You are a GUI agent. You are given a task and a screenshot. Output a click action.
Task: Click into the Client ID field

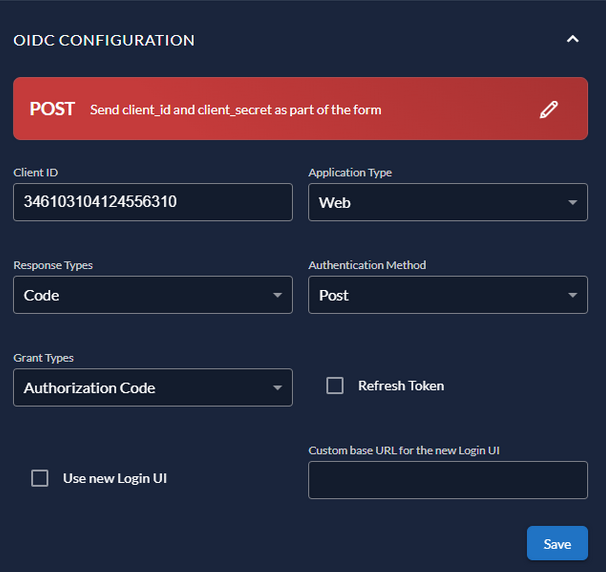[152, 202]
